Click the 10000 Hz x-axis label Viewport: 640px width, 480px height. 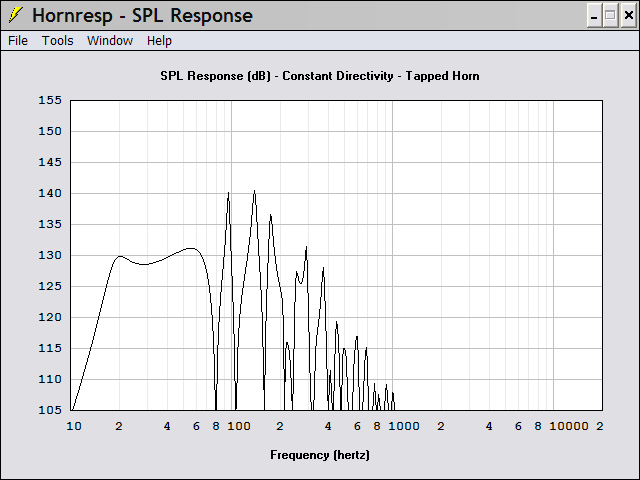coord(569,427)
